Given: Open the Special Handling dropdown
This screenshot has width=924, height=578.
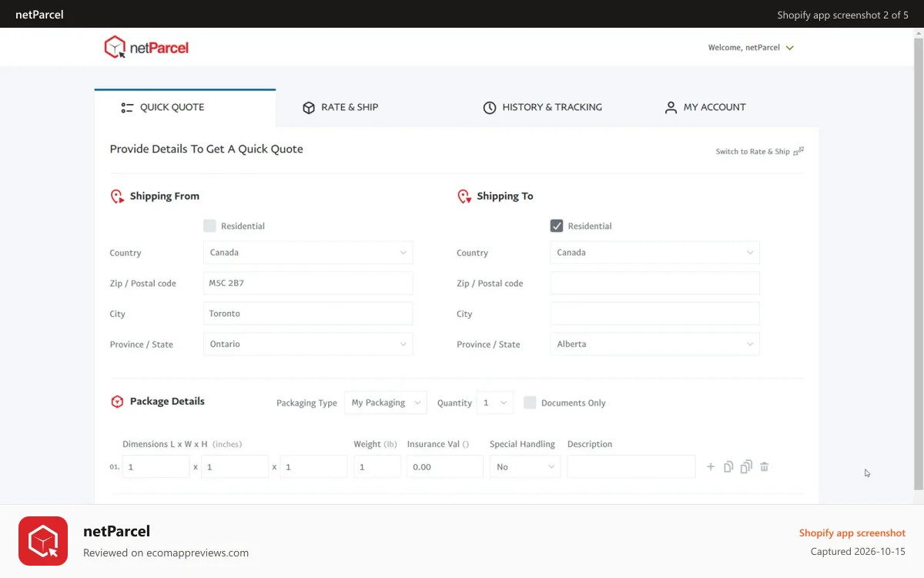Looking at the screenshot, I should [525, 467].
